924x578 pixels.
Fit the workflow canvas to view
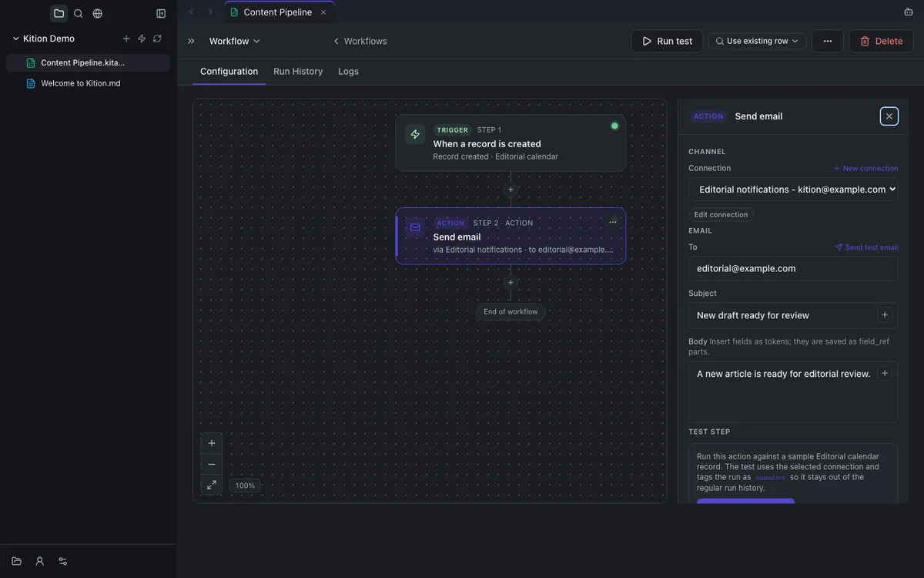(212, 485)
